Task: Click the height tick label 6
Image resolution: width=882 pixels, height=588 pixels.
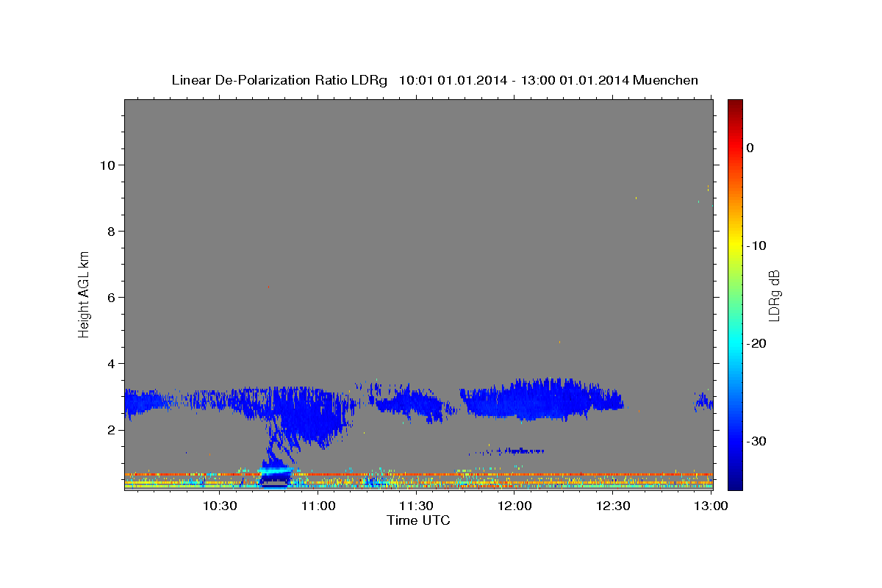Action: 111,297
